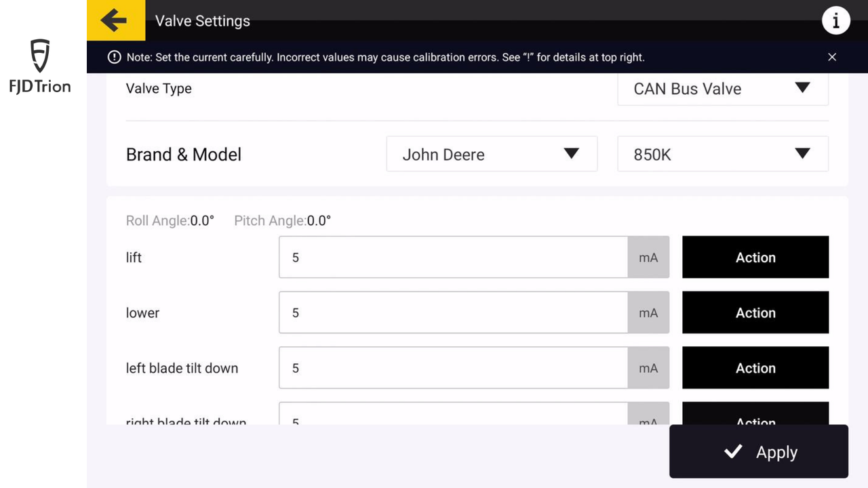The image size is (868, 488).
Task: Click the FJDTrion logo
Action: [40, 66]
